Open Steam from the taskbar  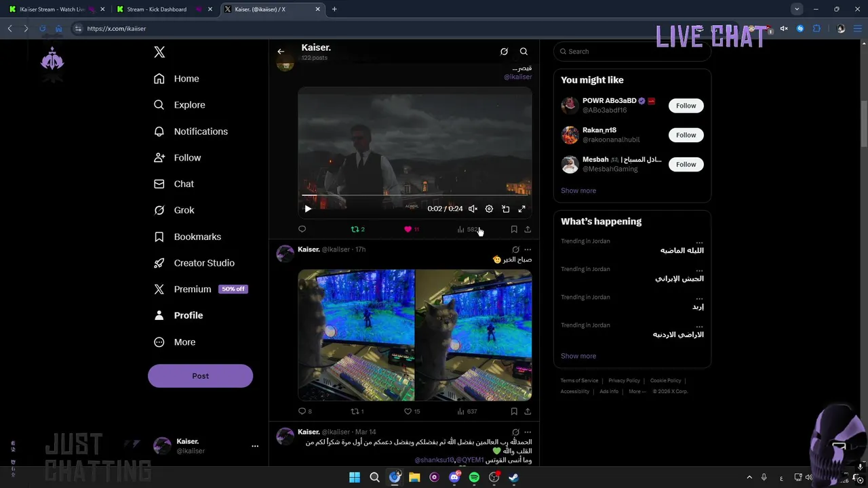pyautogui.click(x=514, y=477)
